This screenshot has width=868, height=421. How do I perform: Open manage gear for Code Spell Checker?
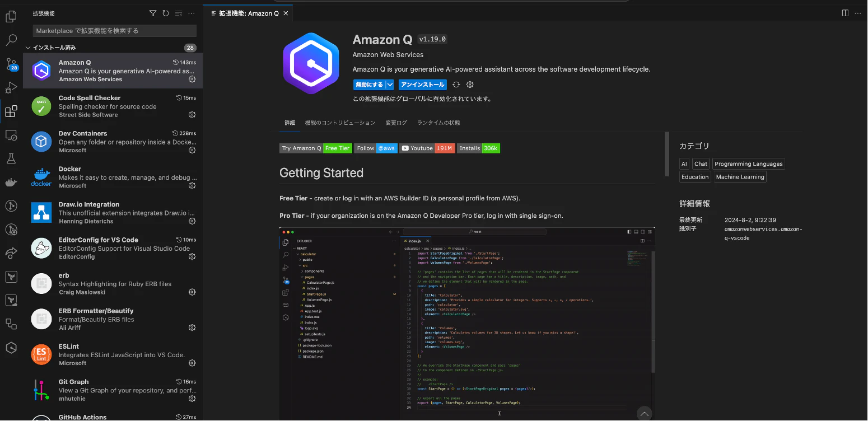pyautogui.click(x=192, y=115)
